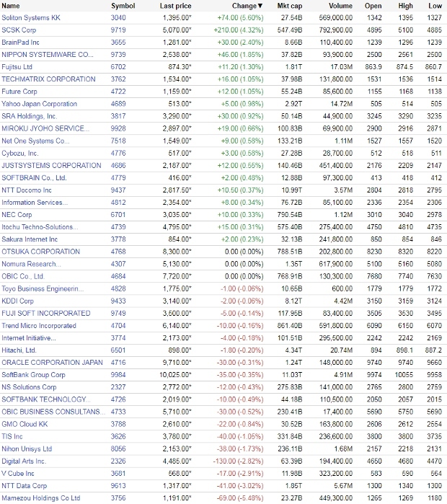The width and height of the screenshot is (447, 504).
Task: Click symbol 6702 for Fujitsu
Action: pos(118,67)
